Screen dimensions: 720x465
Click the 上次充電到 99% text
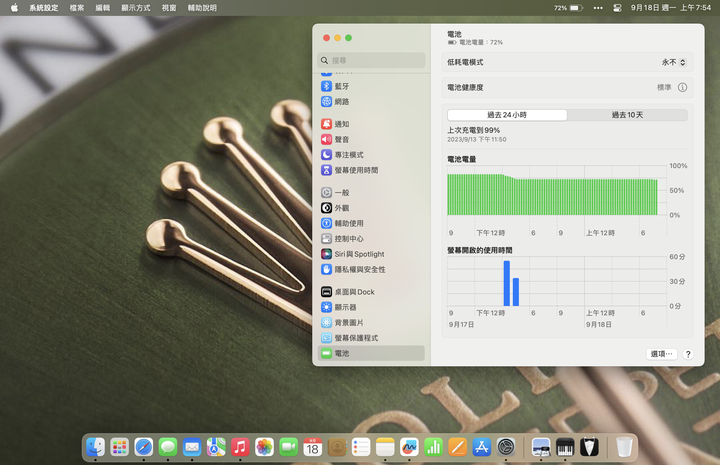pyautogui.click(x=473, y=130)
